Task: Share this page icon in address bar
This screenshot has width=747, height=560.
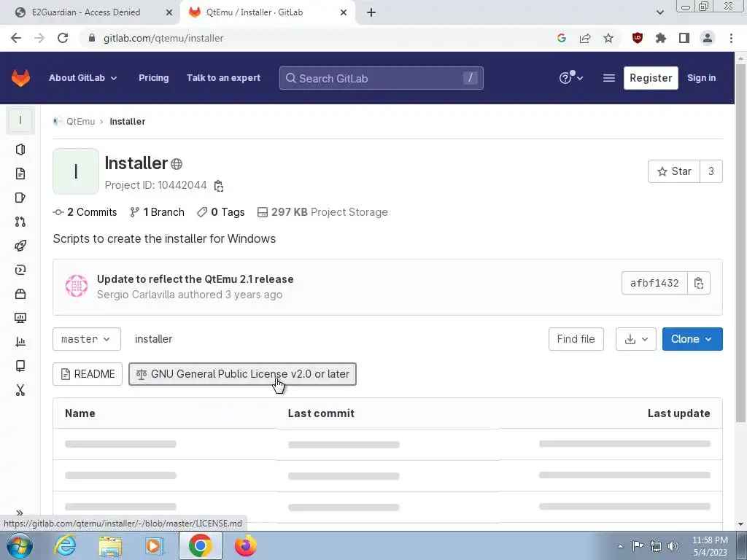Action: click(x=585, y=38)
